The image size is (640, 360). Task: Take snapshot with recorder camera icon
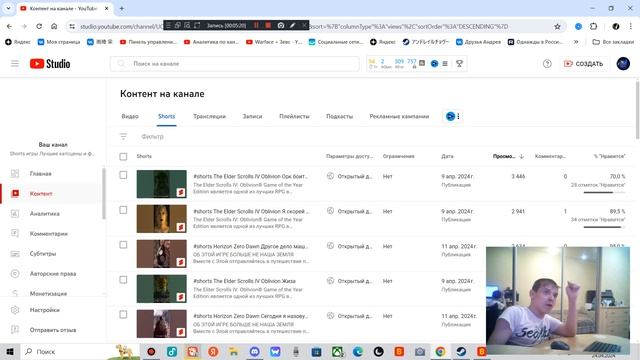click(x=281, y=25)
